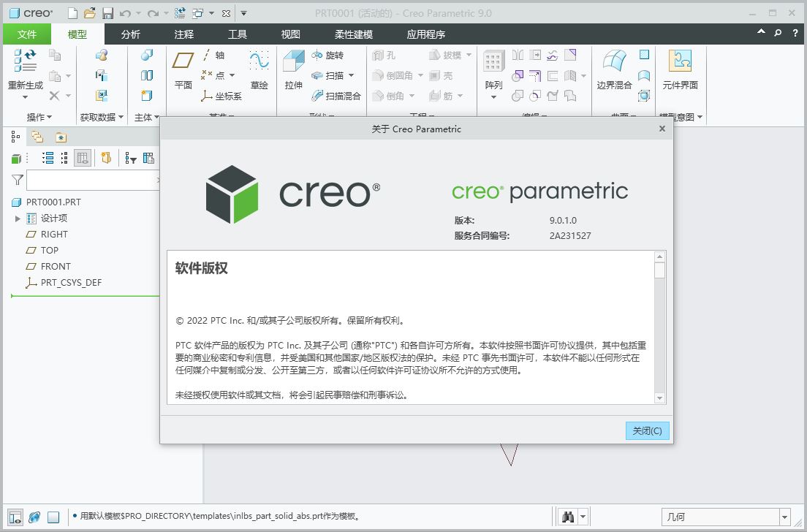Select the 阵列 (Pattern) tool
The height and width of the screenshot is (532, 807).
(494, 70)
